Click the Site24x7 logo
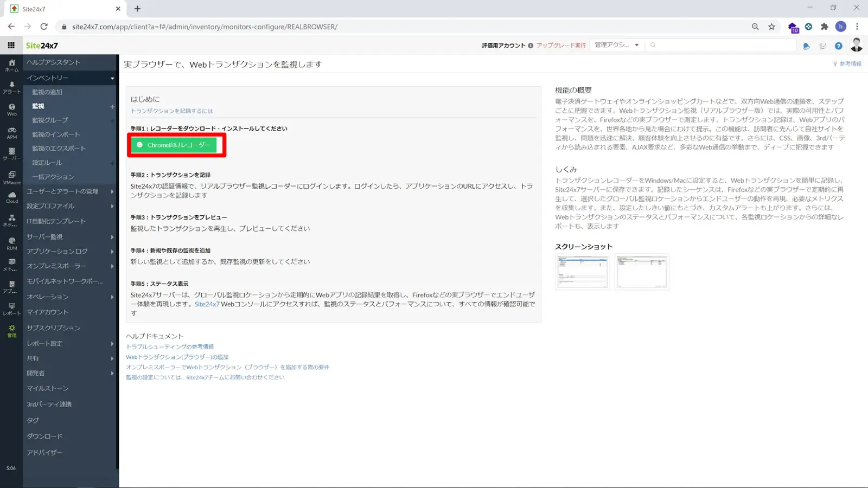Image resolution: width=868 pixels, height=488 pixels. point(42,46)
